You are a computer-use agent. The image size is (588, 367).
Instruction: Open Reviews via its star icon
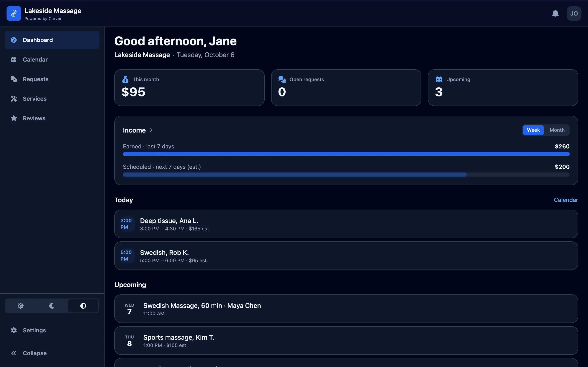pyautogui.click(x=14, y=118)
